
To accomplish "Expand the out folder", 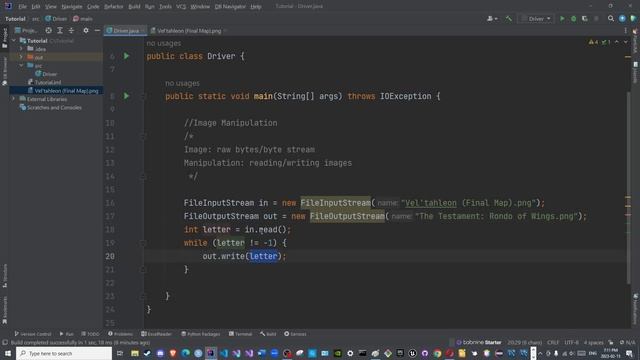I will click(x=21, y=58).
